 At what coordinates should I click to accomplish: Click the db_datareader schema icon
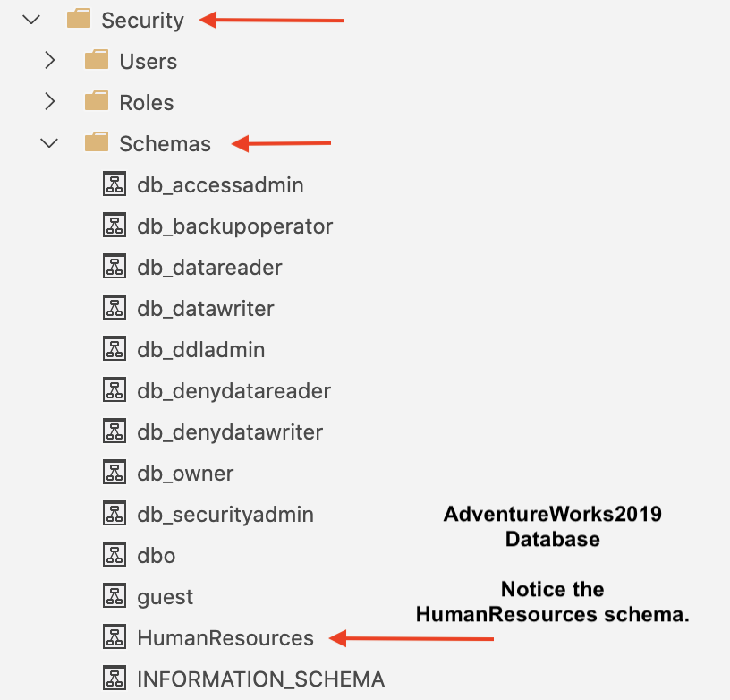click(114, 267)
